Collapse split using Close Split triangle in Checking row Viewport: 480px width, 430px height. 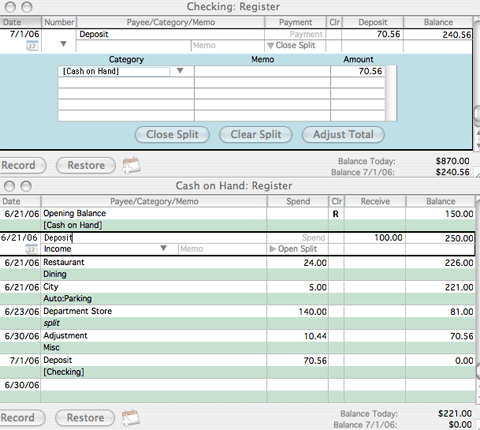pyautogui.click(x=271, y=46)
